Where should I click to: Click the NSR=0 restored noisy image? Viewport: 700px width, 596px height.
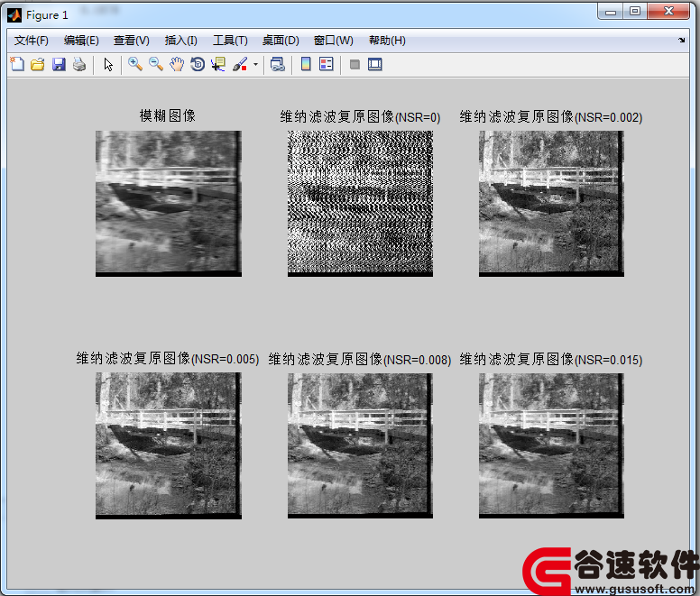click(x=360, y=204)
